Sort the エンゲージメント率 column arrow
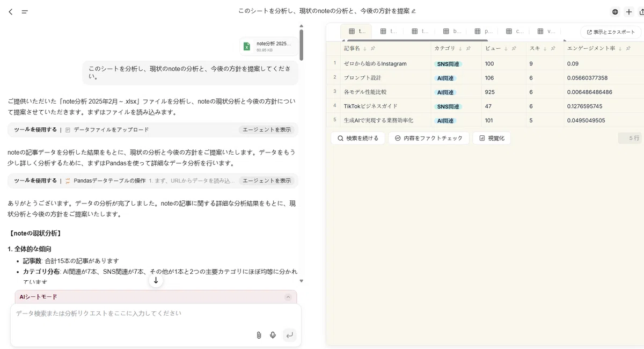 (x=620, y=48)
